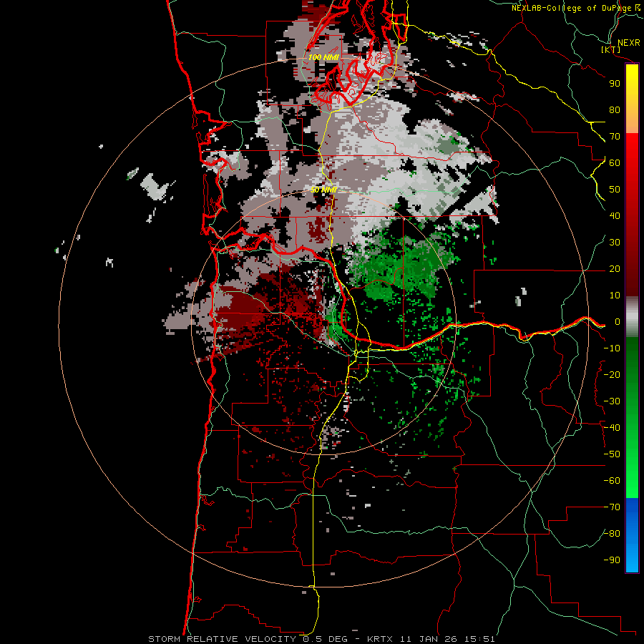Click the "STORM RELATIVE VELOCITY" product title
Image resolution: width=644 pixels, height=644 pixels.
click(x=222, y=639)
